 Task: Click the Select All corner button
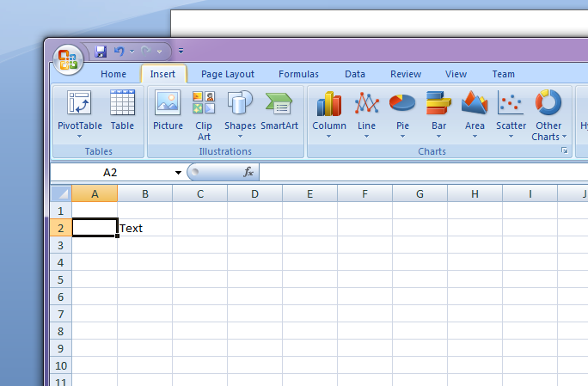pyautogui.click(x=61, y=194)
